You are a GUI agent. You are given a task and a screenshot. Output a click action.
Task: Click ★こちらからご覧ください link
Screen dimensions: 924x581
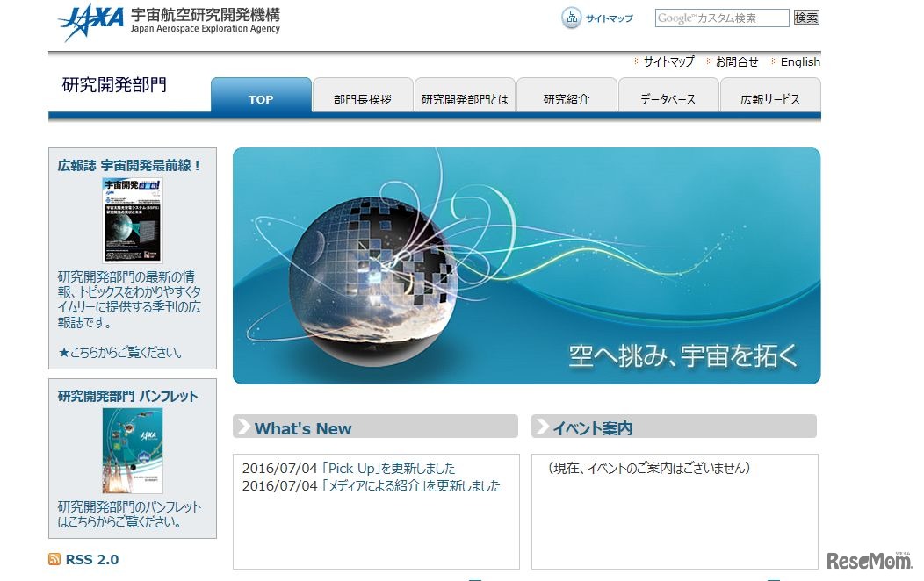pos(121,353)
